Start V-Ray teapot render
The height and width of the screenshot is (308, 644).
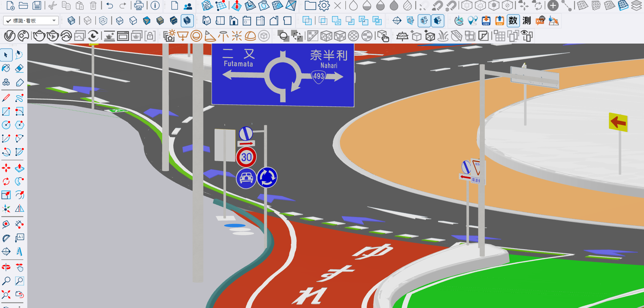pyautogui.click(x=39, y=36)
